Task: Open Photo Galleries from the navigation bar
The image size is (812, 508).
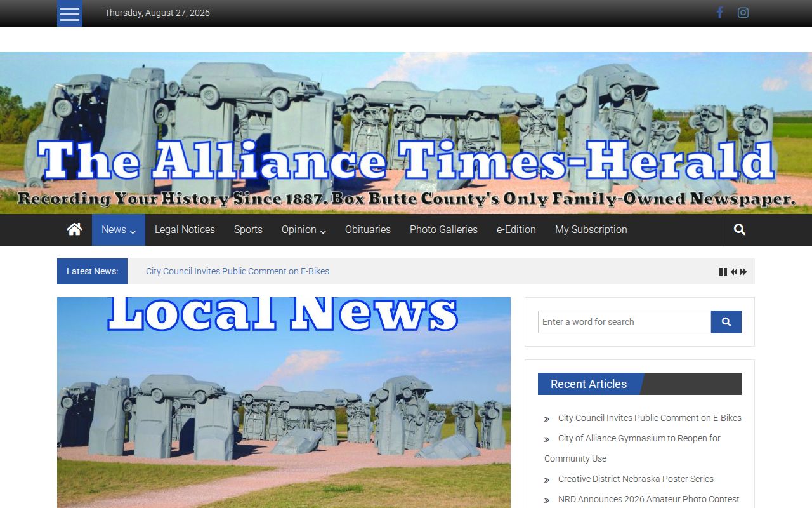Action: (x=443, y=230)
